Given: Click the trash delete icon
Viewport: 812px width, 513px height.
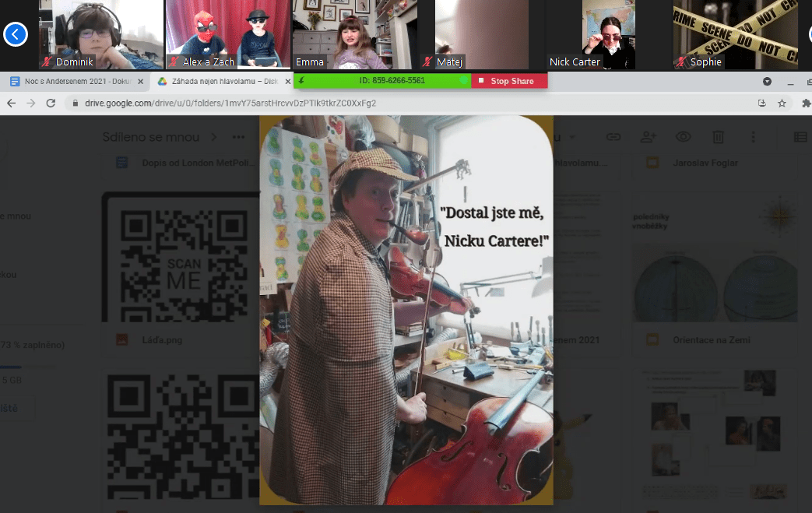Looking at the screenshot, I should [x=718, y=137].
